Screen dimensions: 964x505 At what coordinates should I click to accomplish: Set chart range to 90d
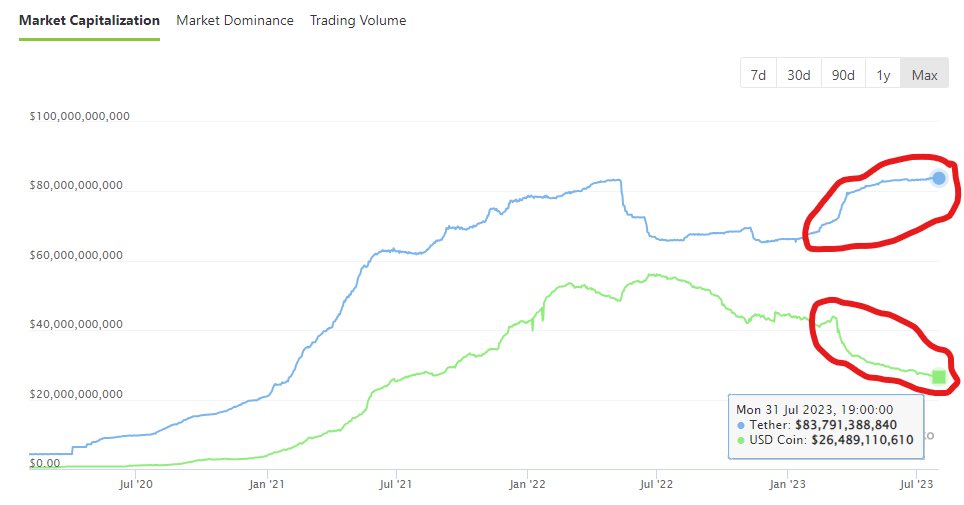point(843,74)
